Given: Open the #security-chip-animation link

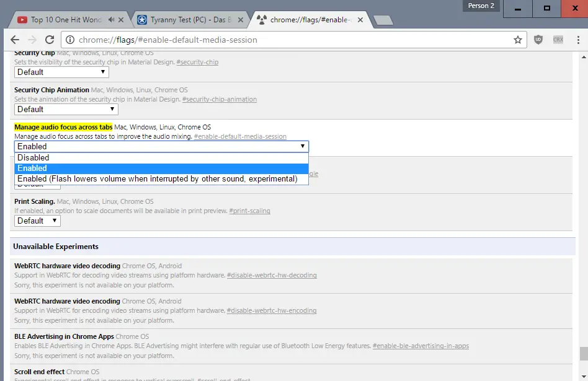Looking at the screenshot, I should (220, 99).
